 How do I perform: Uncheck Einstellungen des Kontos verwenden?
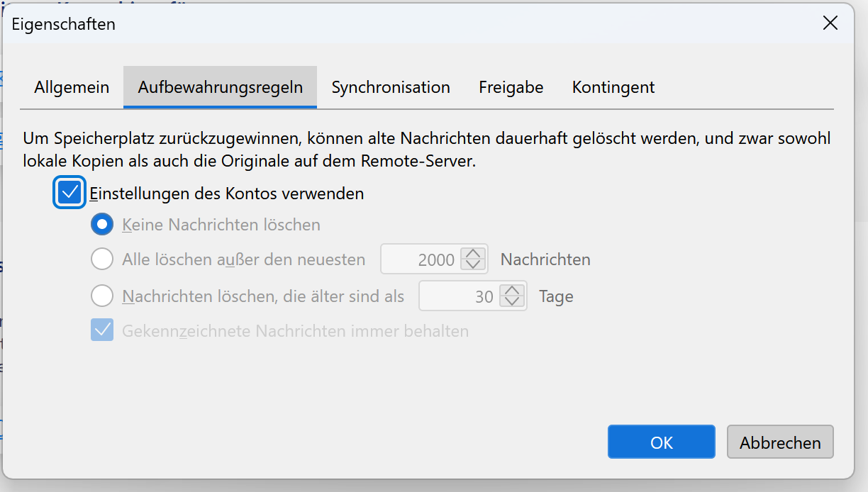point(69,194)
